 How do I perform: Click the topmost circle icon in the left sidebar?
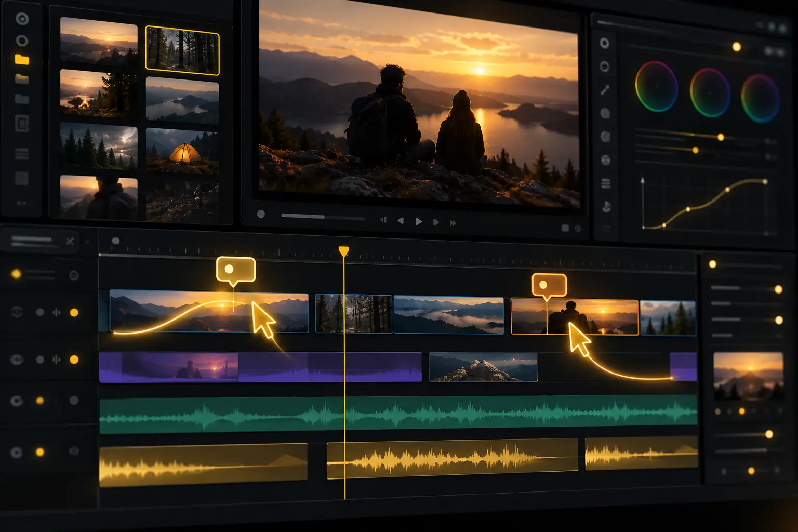(22, 19)
